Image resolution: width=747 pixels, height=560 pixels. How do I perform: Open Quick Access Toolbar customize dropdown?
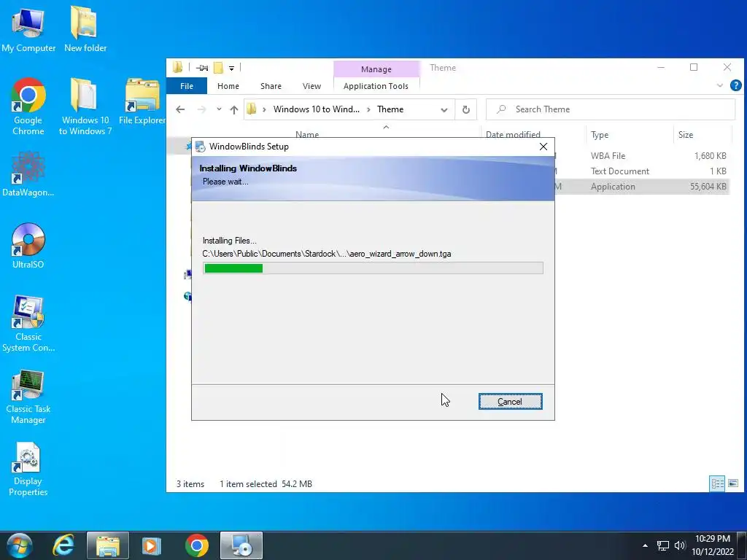(x=231, y=68)
